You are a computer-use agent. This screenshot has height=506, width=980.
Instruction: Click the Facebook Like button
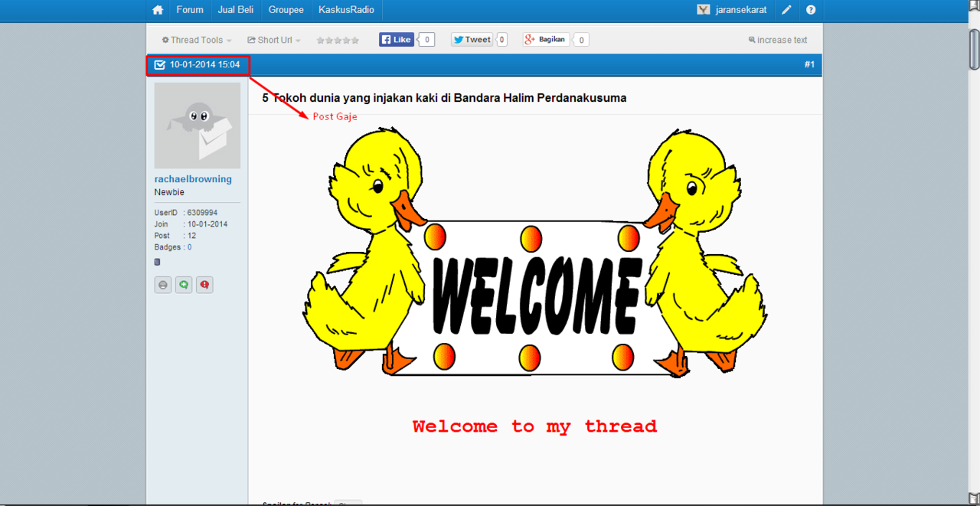pyautogui.click(x=397, y=40)
